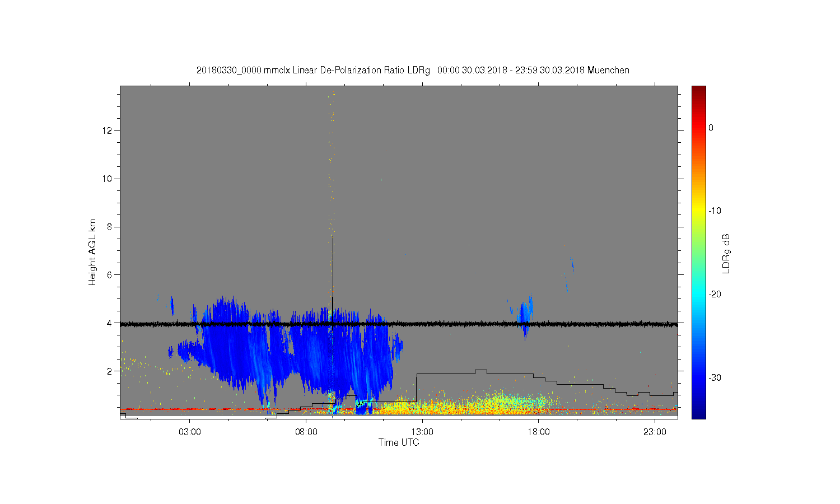
Task: Select the 23:00 time tick label
Action: point(655,432)
